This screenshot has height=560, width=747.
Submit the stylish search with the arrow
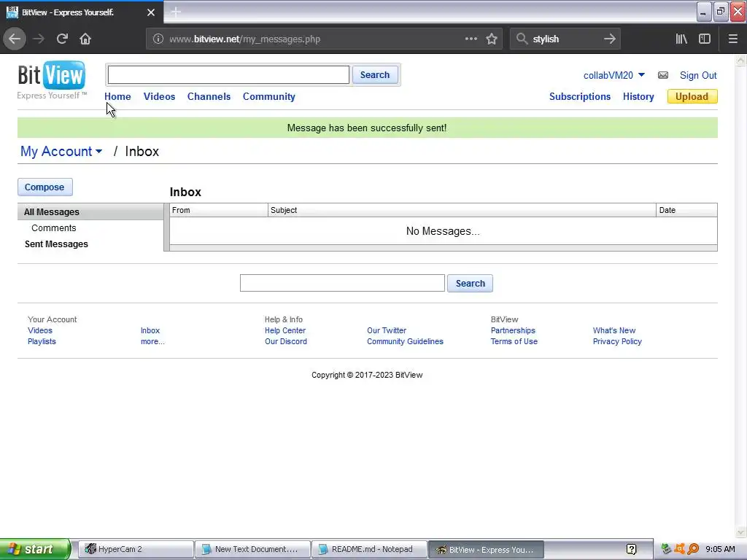[x=609, y=39]
